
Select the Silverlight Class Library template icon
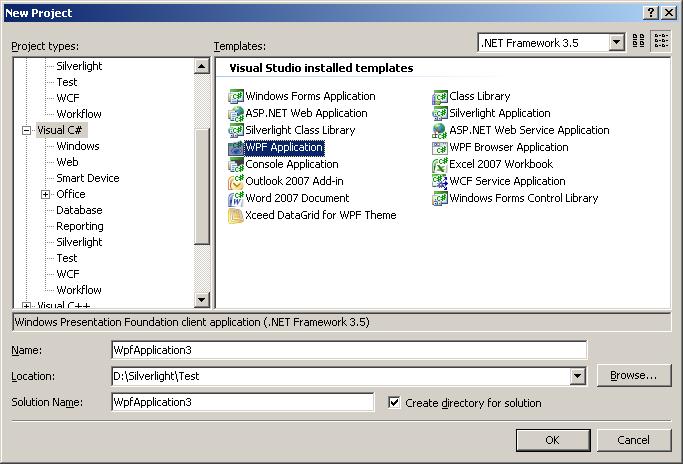(236, 130)
